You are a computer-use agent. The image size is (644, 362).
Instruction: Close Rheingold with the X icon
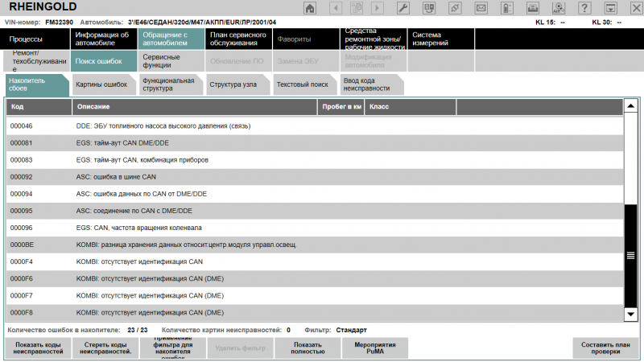point(636,8)
